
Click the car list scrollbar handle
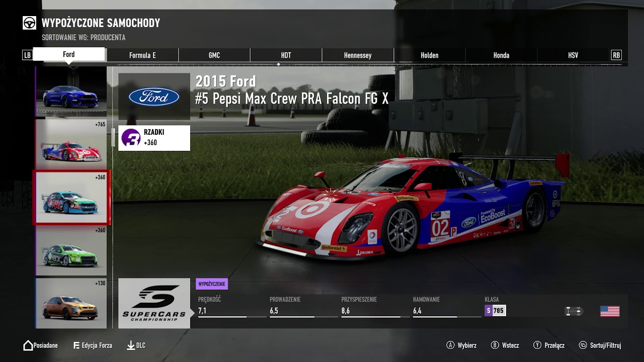pyautogui.click(x=113, y=137)
